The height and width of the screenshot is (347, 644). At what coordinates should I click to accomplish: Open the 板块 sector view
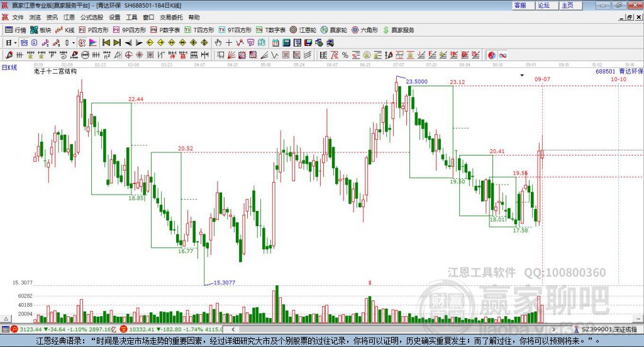(x=40, y=30)
